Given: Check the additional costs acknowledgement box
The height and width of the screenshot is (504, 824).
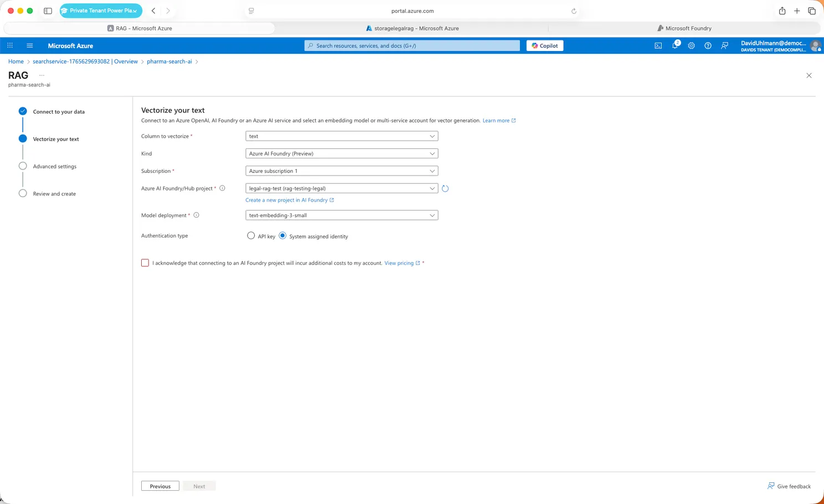Looking at the screenshot, I should pyautogui.click(x=145, y=263).
